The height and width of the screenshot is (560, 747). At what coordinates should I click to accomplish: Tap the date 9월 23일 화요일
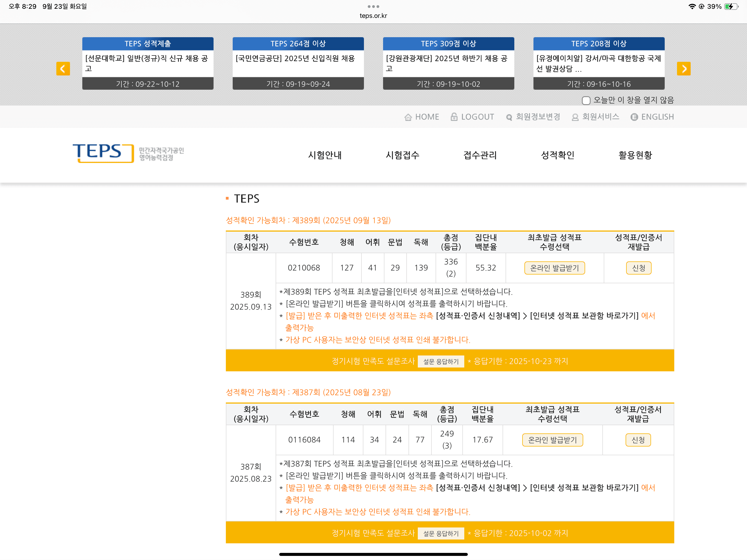click(65, 6)
